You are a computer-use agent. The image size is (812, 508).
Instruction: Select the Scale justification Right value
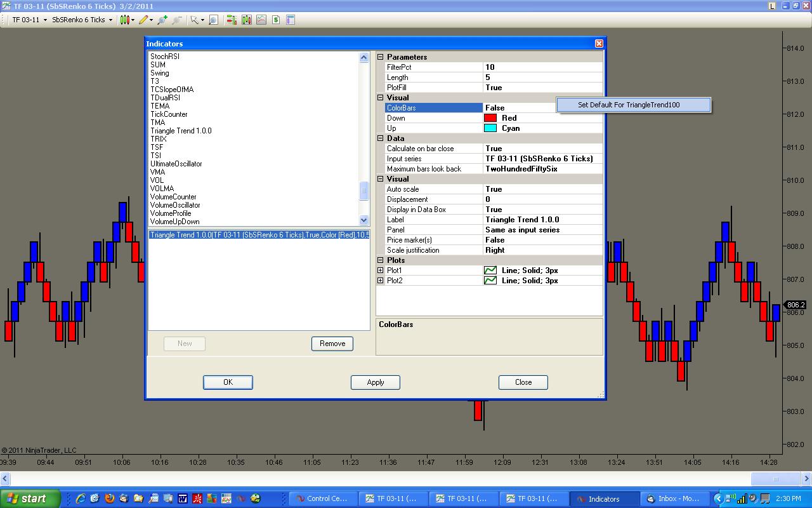coord(542,250)
